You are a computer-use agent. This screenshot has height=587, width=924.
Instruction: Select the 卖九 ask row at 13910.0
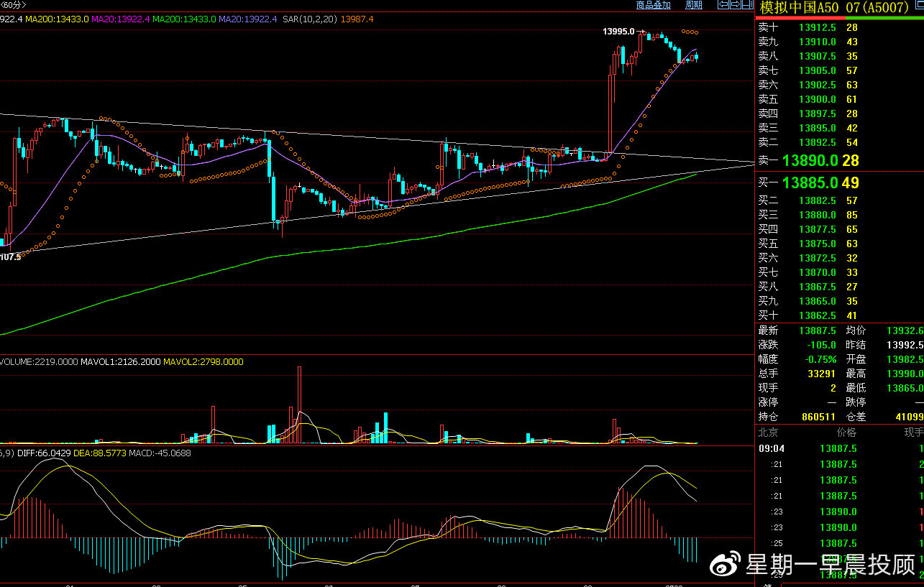pyautogui.click(x=839, y=42)
